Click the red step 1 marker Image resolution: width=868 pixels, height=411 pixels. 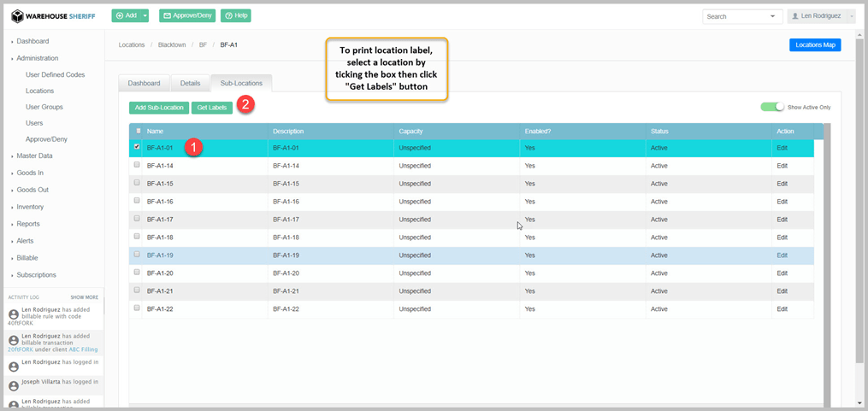coord(194,148)
